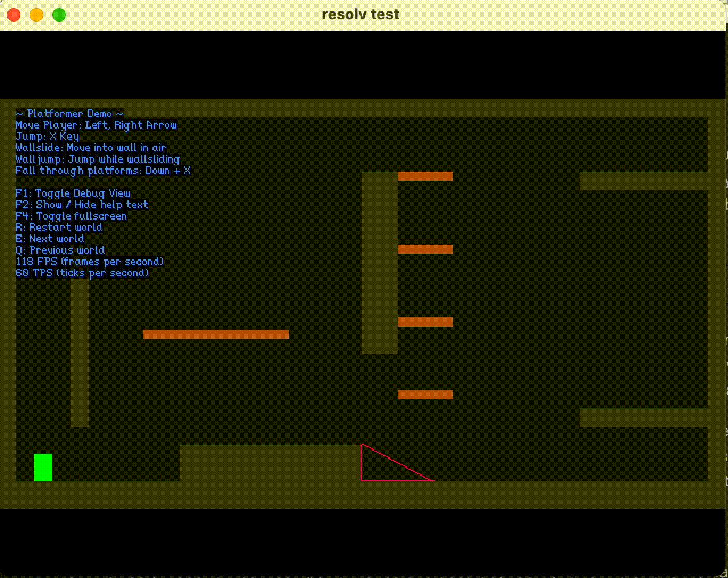
Task: Click the green traffic light button
Action: tap(59, 15)
